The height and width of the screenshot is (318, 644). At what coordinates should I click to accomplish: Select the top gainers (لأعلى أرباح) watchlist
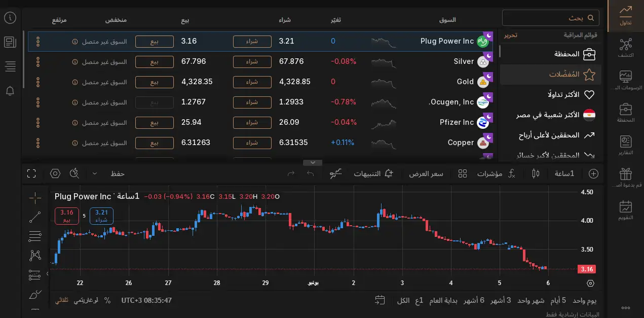click(550, 135)
